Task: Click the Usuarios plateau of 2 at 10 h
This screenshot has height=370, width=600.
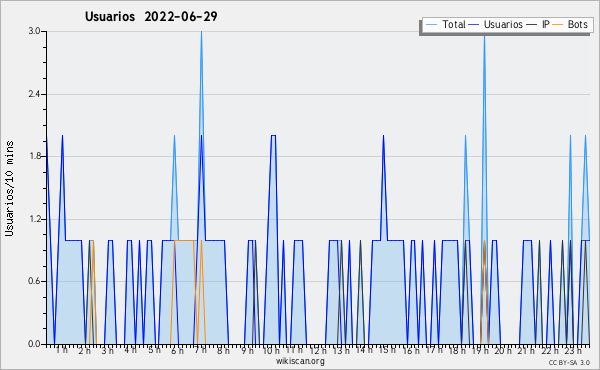Action: (x=273, y=135)
